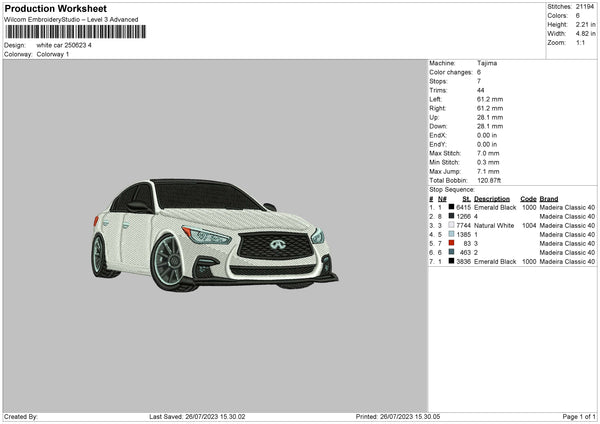The height and width of the screenshot is (424, 600).
Task: Click the Stitches count 21194
Action: (x=586, y=6)
